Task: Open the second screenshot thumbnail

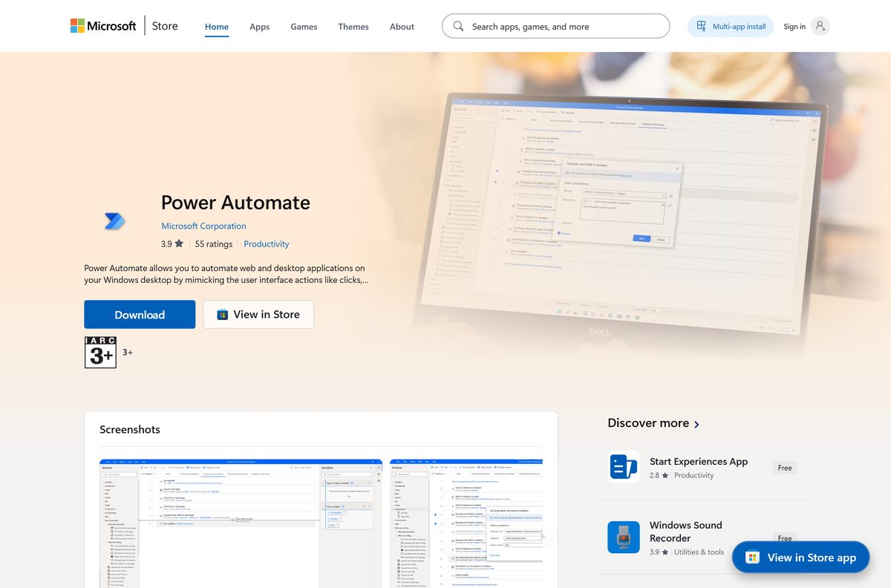Action: pyautogui.click(x=466, y=523)
